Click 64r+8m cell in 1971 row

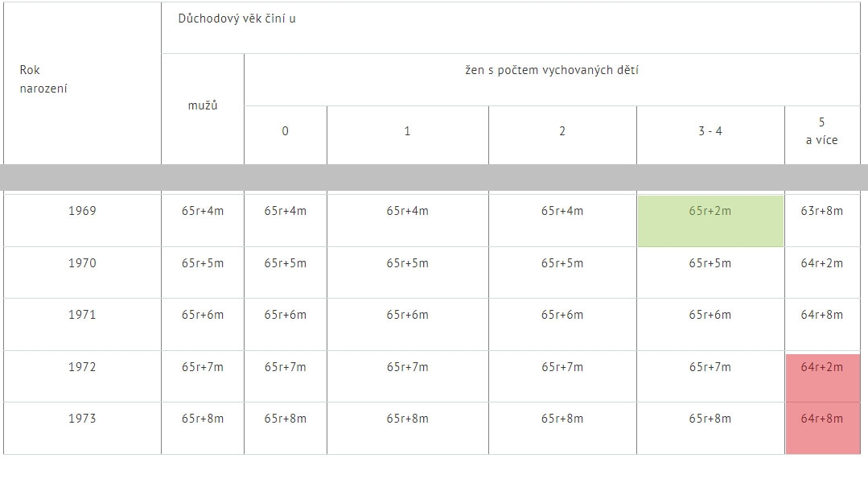(822, 315)
